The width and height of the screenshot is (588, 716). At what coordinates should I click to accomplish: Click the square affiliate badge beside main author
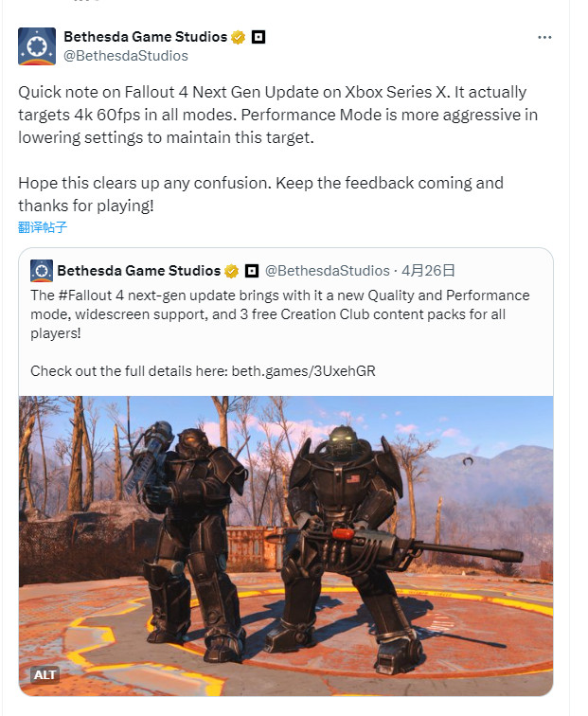click(258, 37)
